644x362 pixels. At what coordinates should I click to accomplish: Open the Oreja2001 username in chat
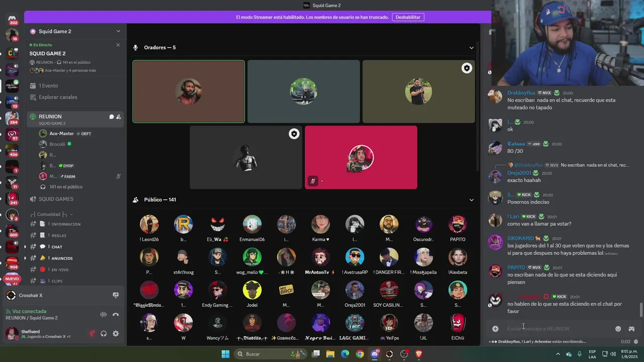click(x=519, y=173)
